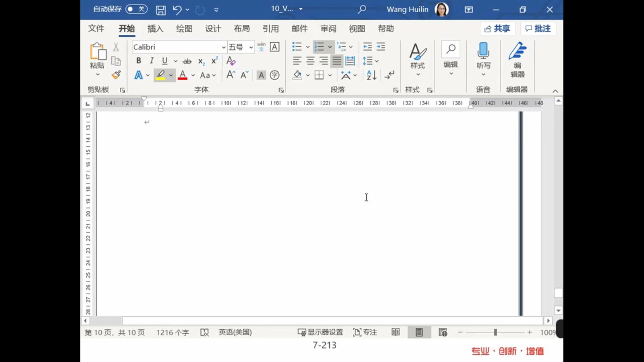Click the 1216 个字 word count
This screenshot has width=644, height=362.
172,332
